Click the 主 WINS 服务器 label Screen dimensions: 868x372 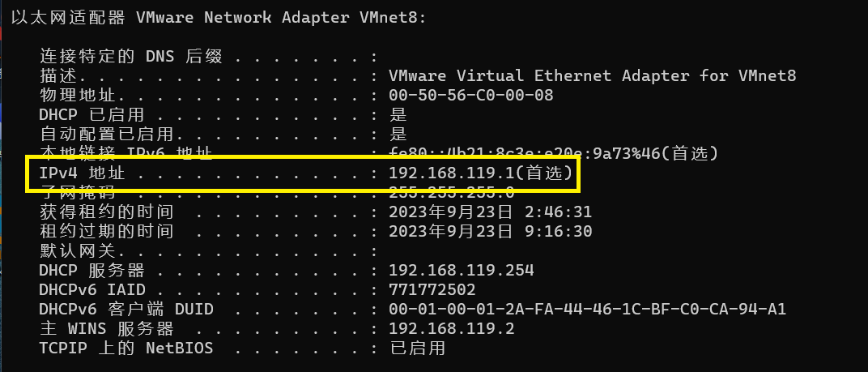point(106,329)
